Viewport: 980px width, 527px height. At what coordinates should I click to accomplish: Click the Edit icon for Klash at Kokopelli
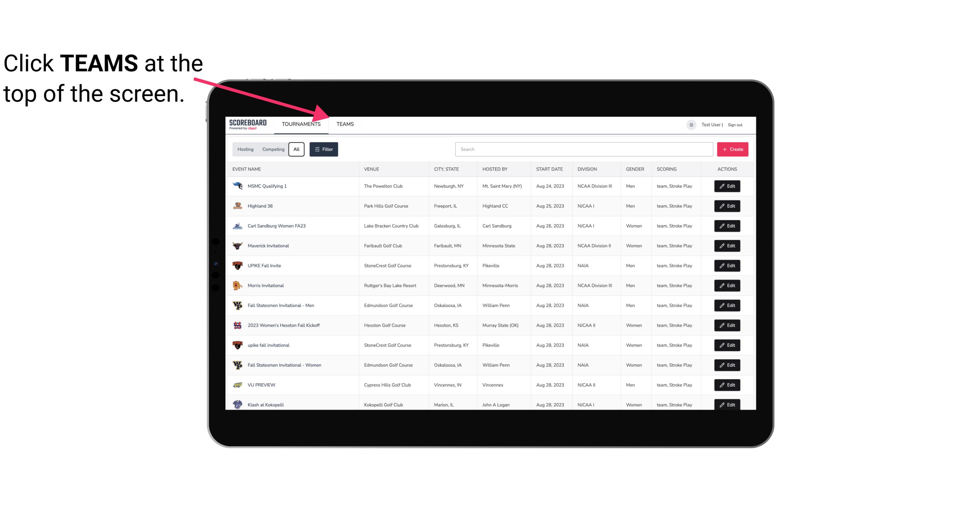(727, 404)
